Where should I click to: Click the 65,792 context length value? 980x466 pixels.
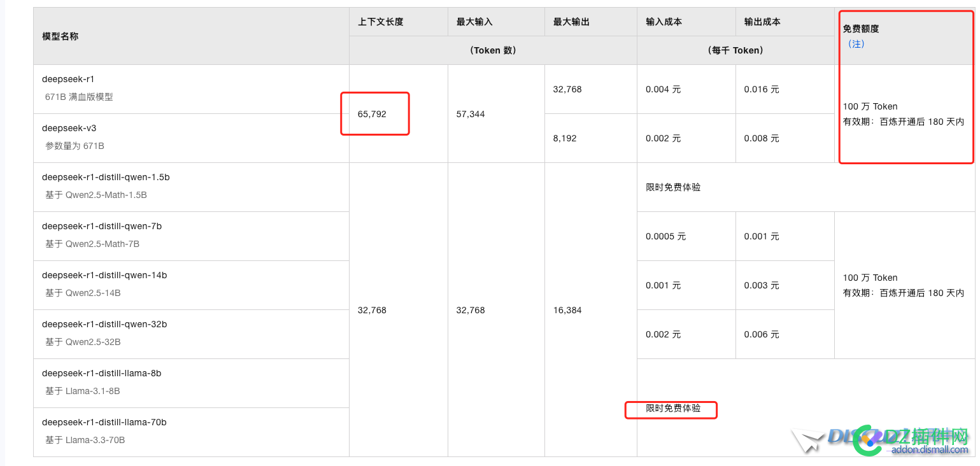(372, 114)
